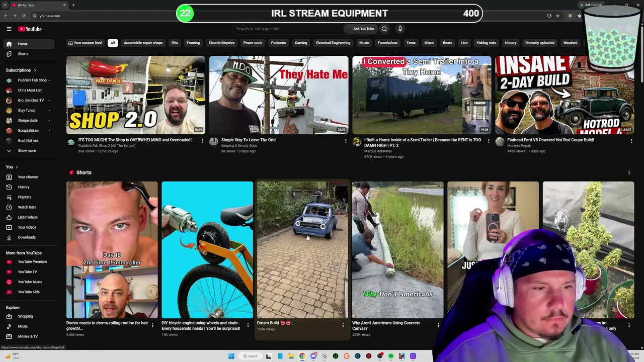The image size is (644, 362).
Task: Select the RVs filter chip
Action: pyautogui.click(x=175, y=43)
